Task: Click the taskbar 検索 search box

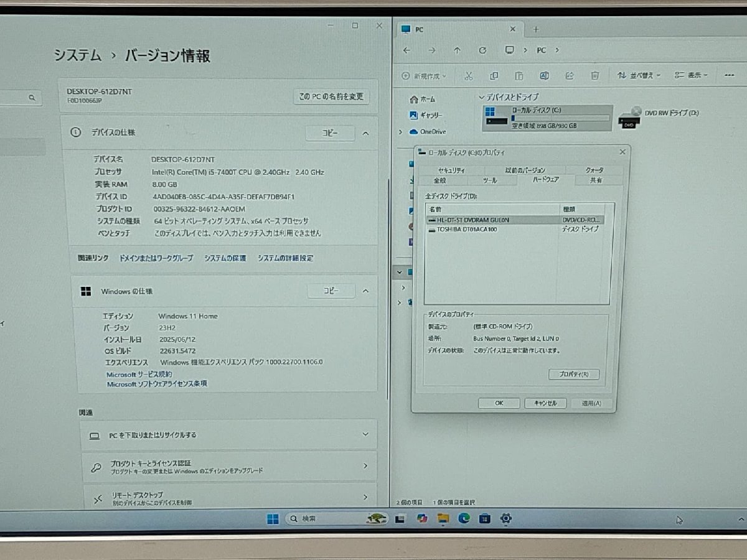Action: pyautogui.click(x=336, y=519)
